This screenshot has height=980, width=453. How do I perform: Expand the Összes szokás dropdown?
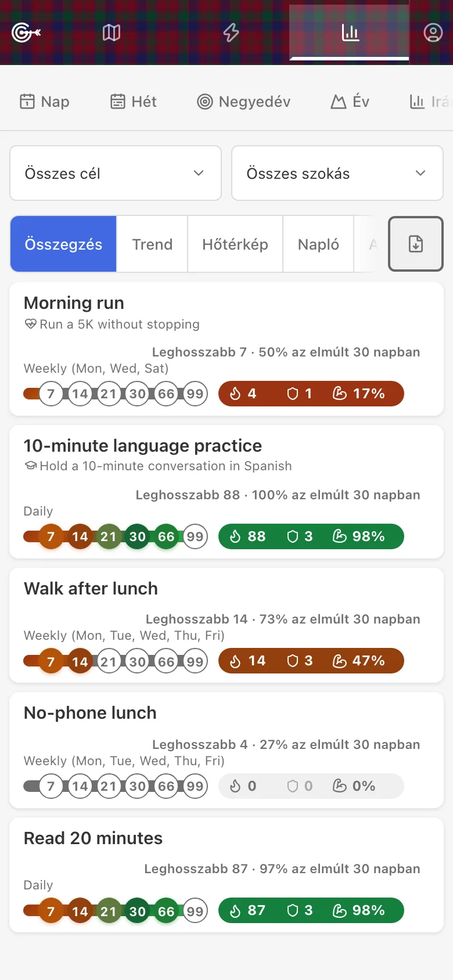337,173
